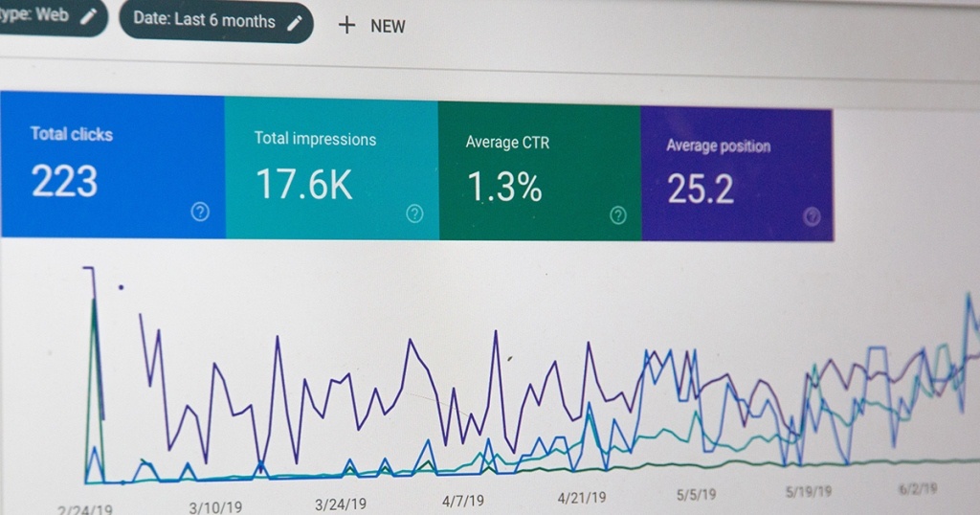
Task: Open help icon on Average CTR card
Action: click(618, 214)
